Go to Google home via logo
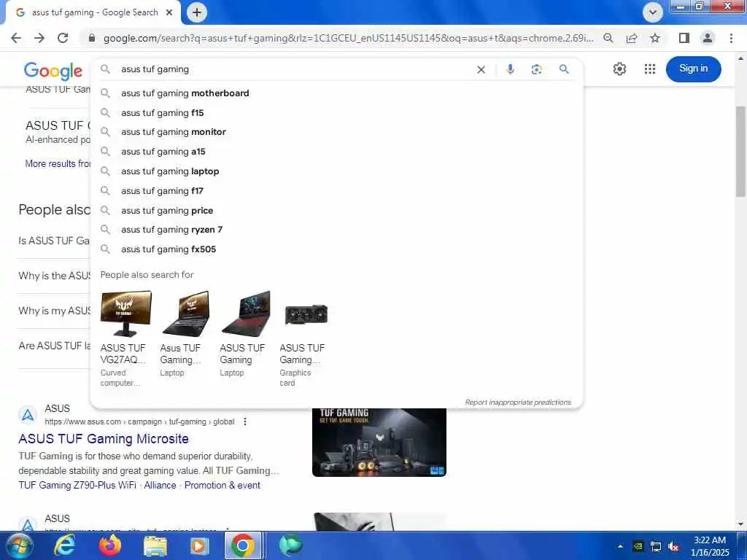 pyautogui.click(x=53, y=71)
